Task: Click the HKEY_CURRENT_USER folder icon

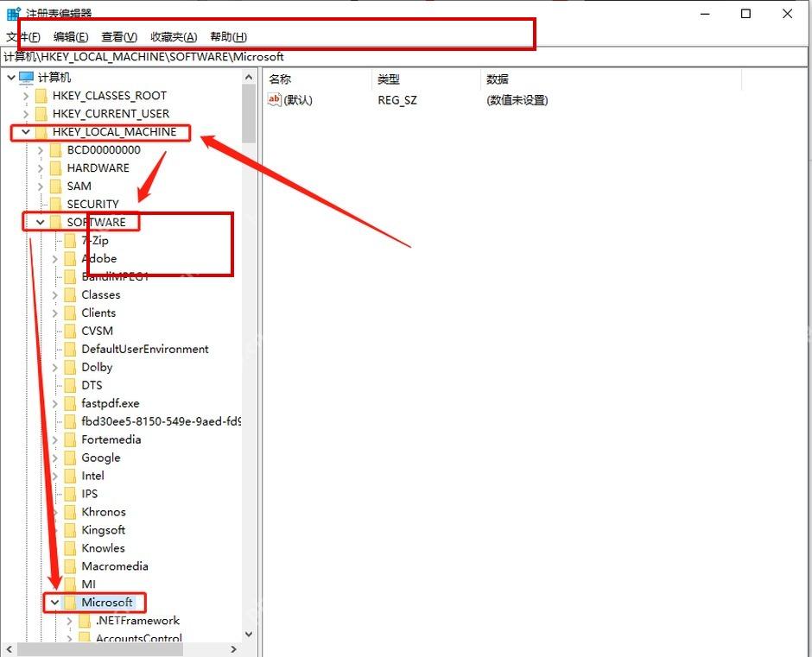Action: [x=41, y=114]
